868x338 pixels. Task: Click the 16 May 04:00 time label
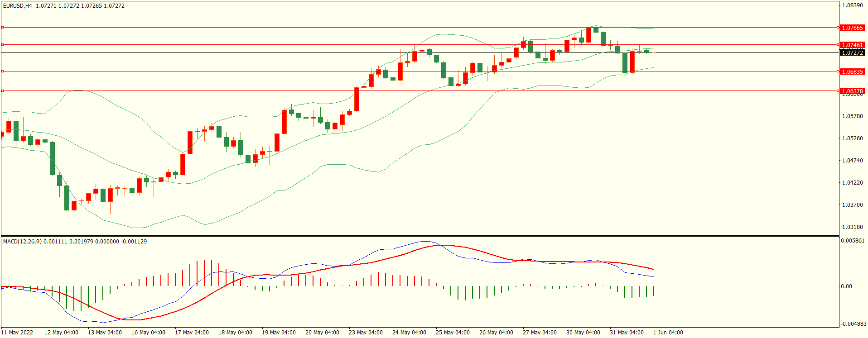tap(148, 333)
